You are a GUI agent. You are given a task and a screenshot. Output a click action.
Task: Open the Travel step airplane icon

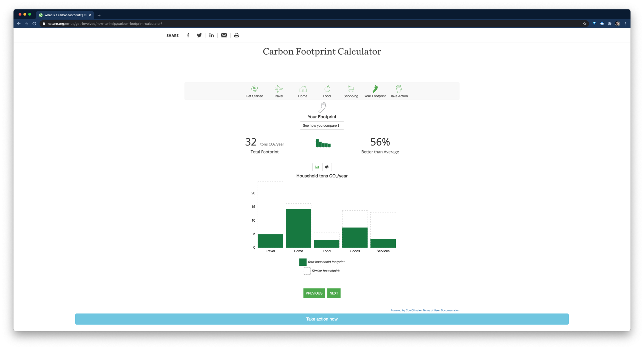point(278,89)
